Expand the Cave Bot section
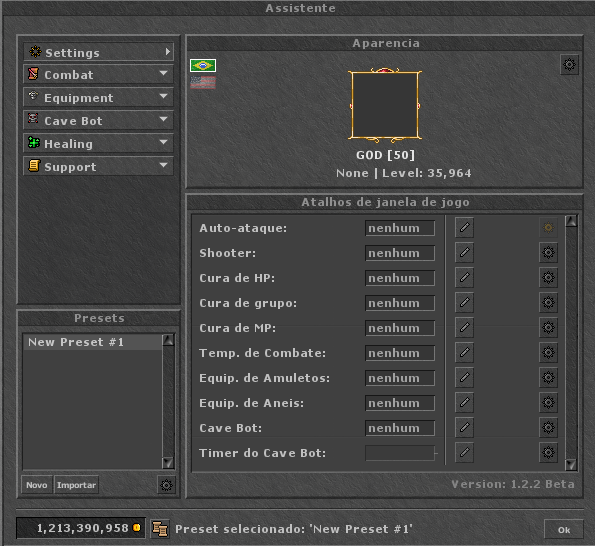595x546 pixels. [x=98, y=120]
